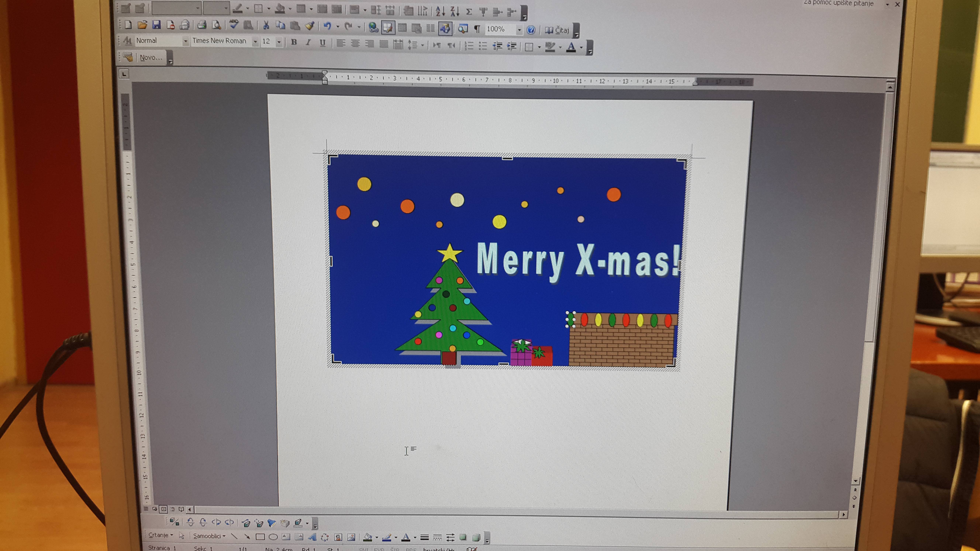
Task: Select the Line drawing tool
Action: pos(234,536)
